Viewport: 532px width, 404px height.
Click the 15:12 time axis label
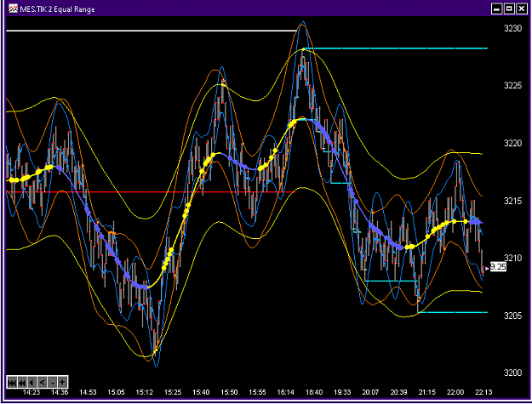click(x=144, y=392)
